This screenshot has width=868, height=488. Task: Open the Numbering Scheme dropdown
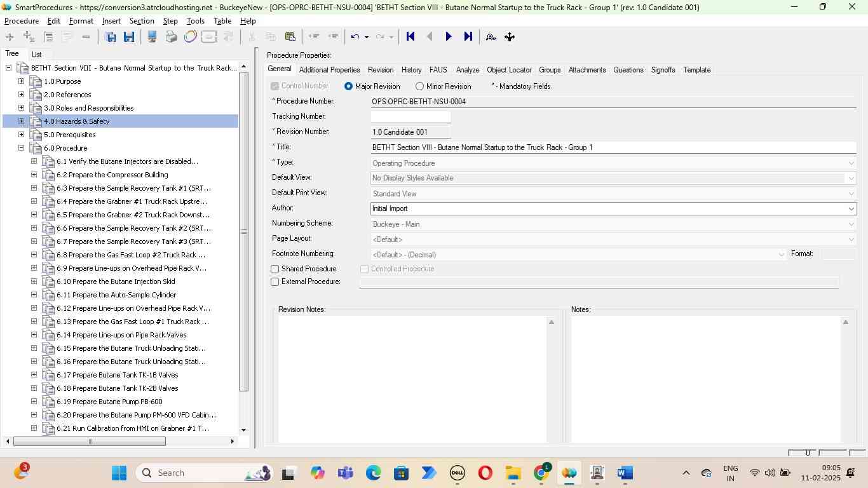pos(851,224)
